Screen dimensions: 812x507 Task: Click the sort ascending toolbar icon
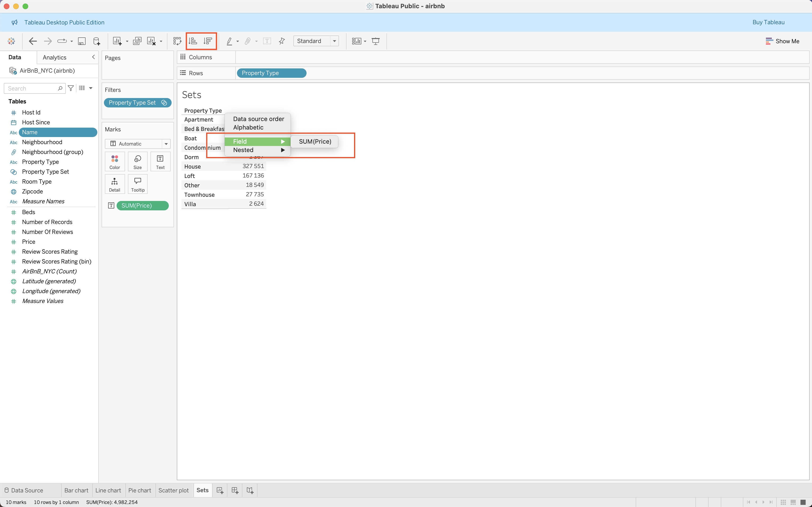click(x=193, y=41)
